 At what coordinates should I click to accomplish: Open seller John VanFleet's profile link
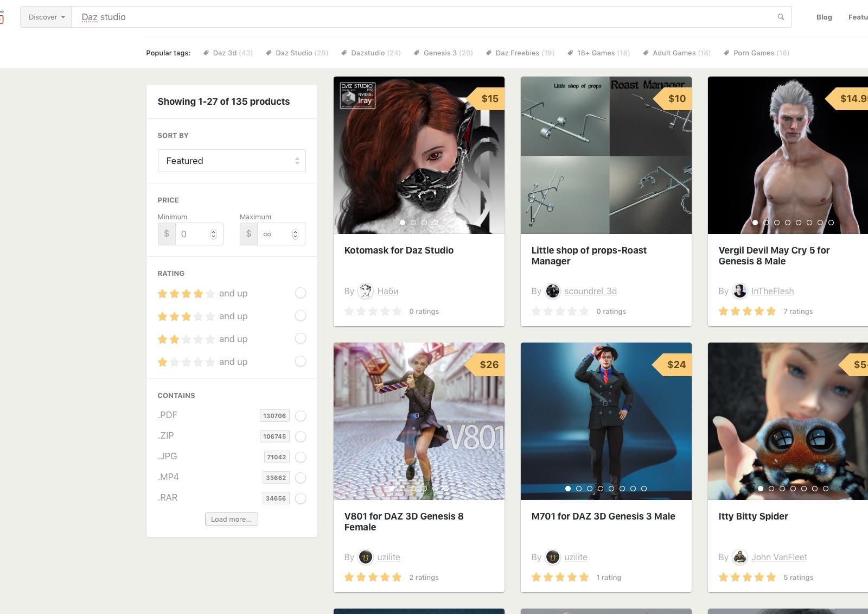point(779,558)
